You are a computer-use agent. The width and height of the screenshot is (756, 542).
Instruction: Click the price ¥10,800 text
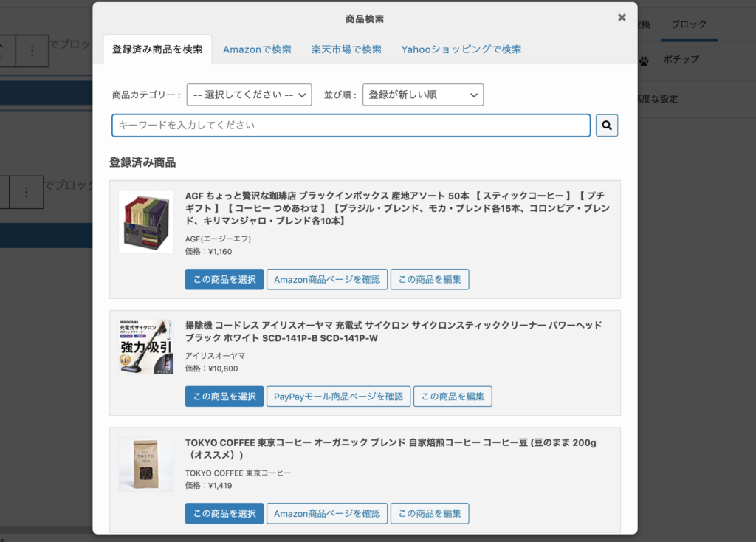211,369
